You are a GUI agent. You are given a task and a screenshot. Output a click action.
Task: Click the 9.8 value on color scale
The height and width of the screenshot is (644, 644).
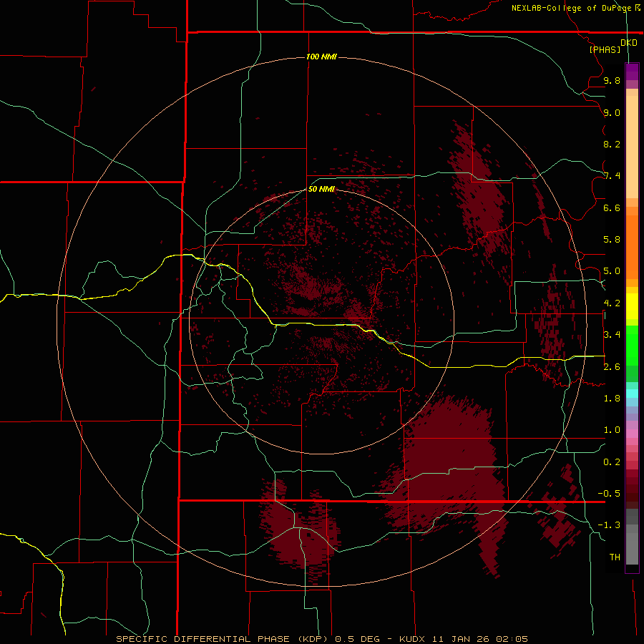[x=612, y=80]
